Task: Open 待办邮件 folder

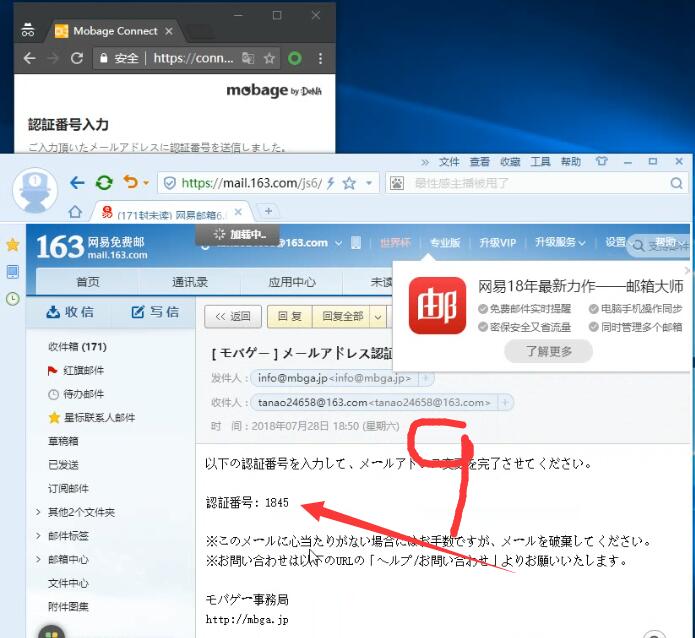Action: pyautogui.click(x=76, y=394)
